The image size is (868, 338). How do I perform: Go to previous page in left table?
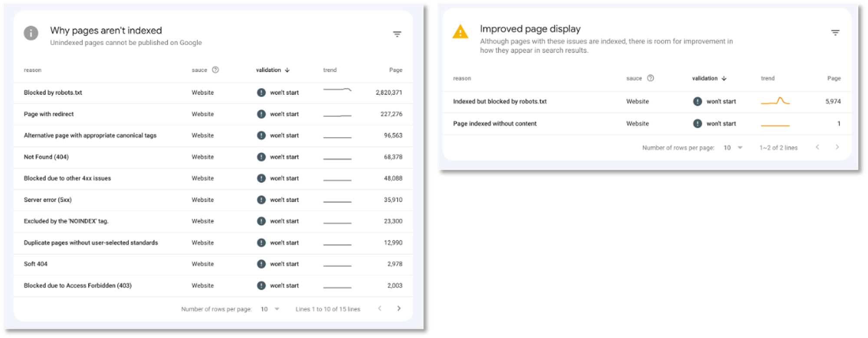coord(380,308)
